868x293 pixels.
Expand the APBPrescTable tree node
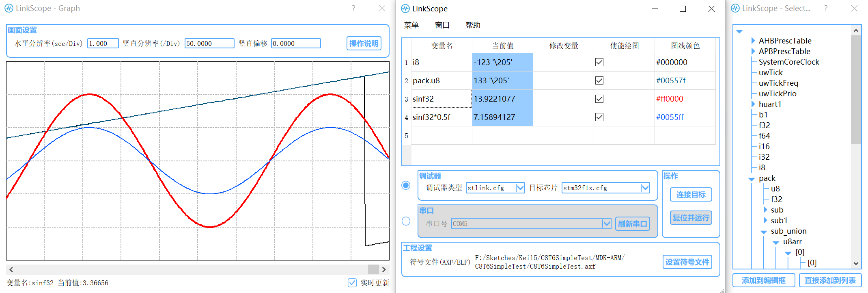[754, 51]
